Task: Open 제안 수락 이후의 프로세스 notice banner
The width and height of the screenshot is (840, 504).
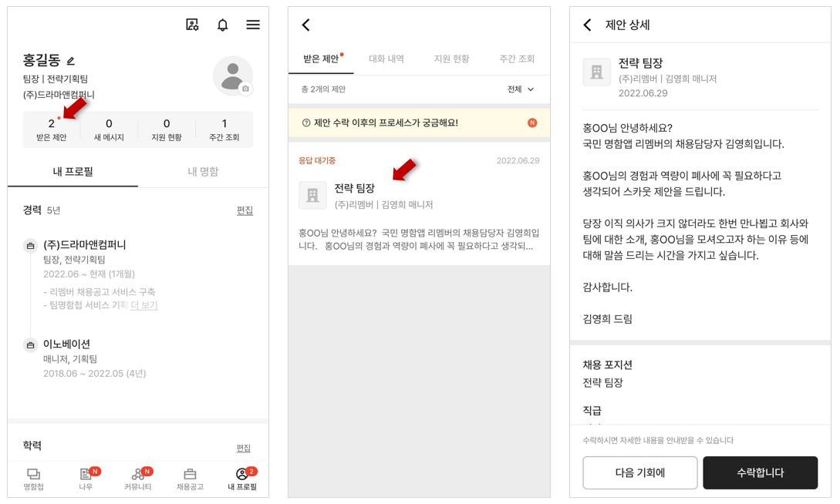Action: pyautogui.click(x=419, y=123)
